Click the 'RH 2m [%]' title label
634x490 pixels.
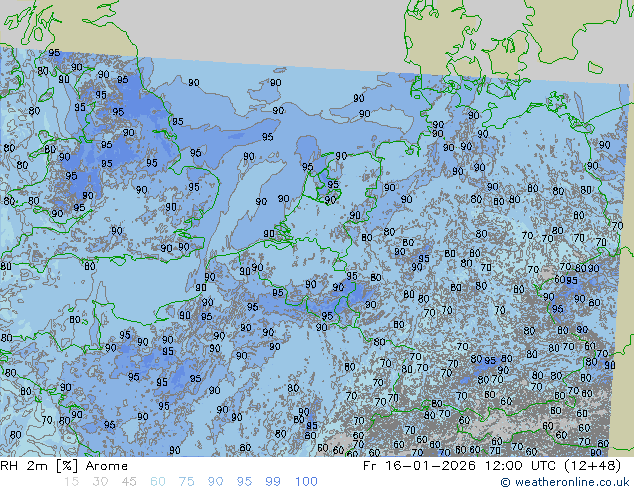point(39,466)
